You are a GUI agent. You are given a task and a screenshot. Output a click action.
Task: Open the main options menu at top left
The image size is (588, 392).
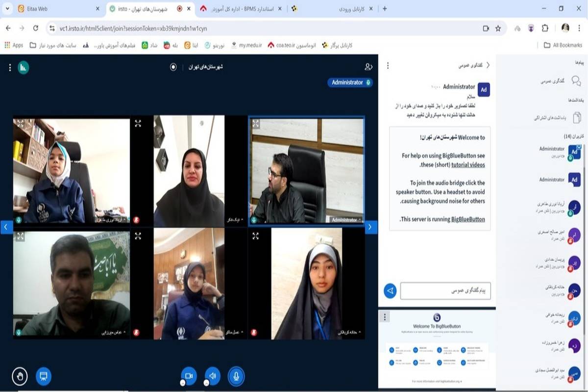(10, 68)
